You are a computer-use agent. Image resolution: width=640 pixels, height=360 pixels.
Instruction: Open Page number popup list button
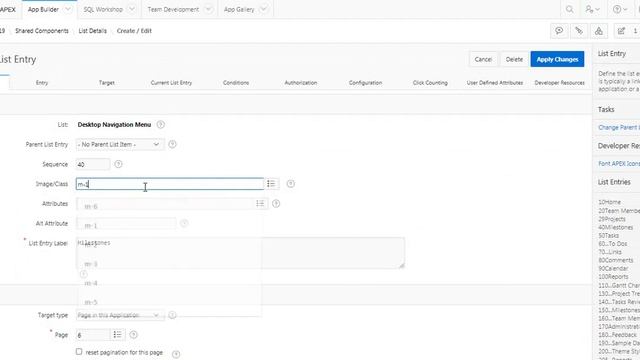coord(118,335)
